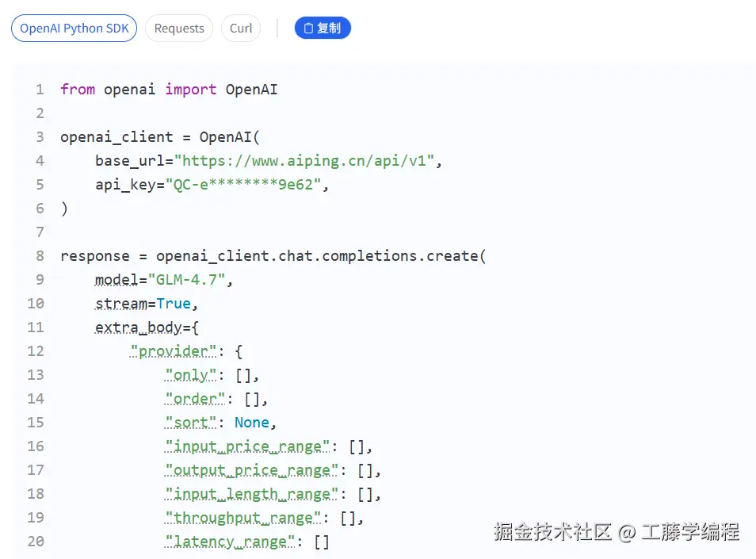Click the "output_price_range" key
756x559 pixels.
252,470
